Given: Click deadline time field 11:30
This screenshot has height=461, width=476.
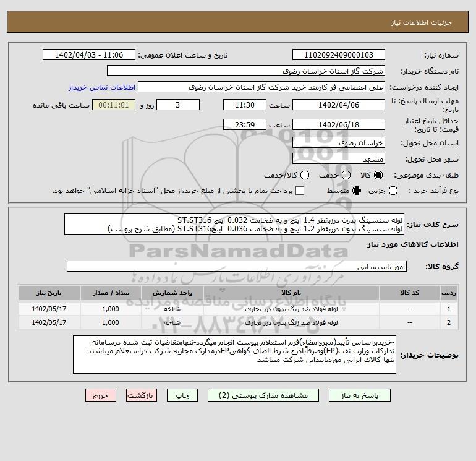Looking at the screenshot, I should coord(245,105).
